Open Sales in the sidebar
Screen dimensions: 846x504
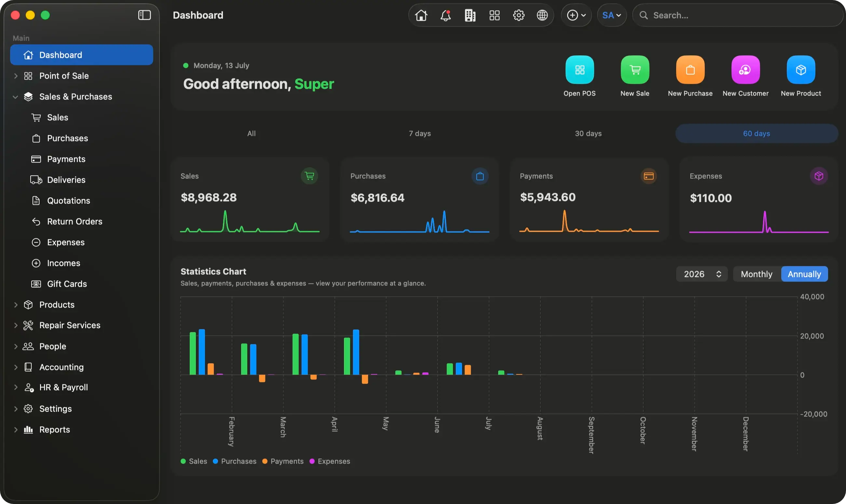click(x=82, y=117)
